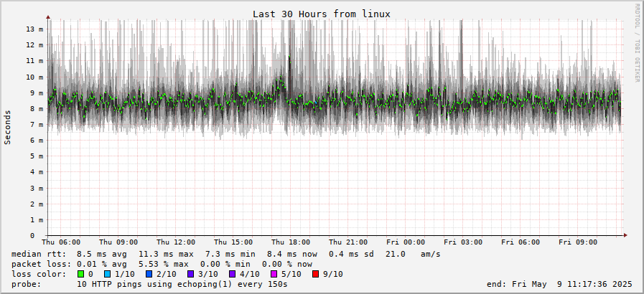Click the "Thu 15:00" time axis label
The height and width of the screenshot is (294, 644).
click(233, 242)
